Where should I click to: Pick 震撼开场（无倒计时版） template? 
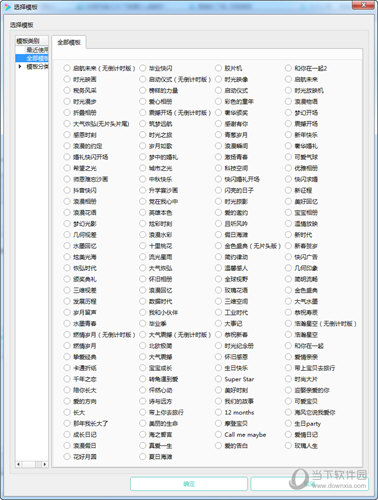[143, 113]
